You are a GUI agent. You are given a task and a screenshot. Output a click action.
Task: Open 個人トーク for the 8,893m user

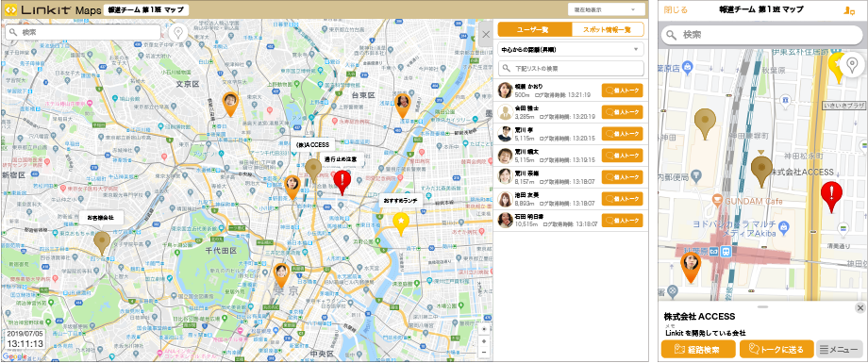622,199
